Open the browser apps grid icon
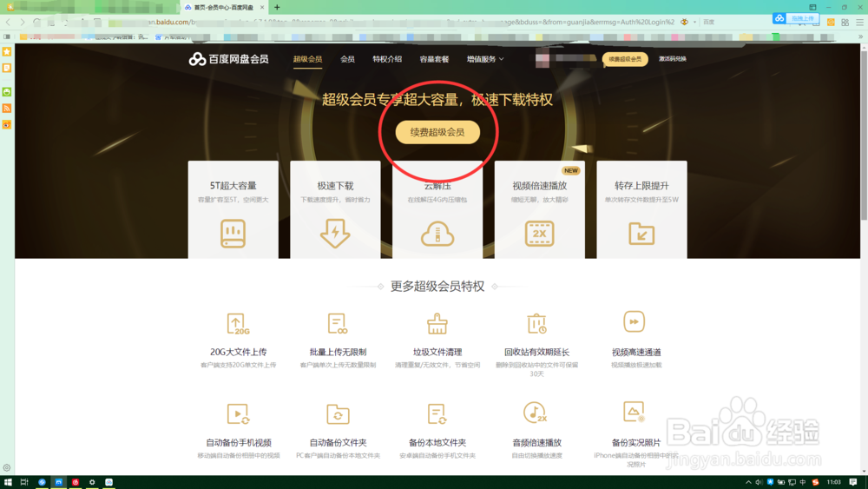 pos(845,23)
